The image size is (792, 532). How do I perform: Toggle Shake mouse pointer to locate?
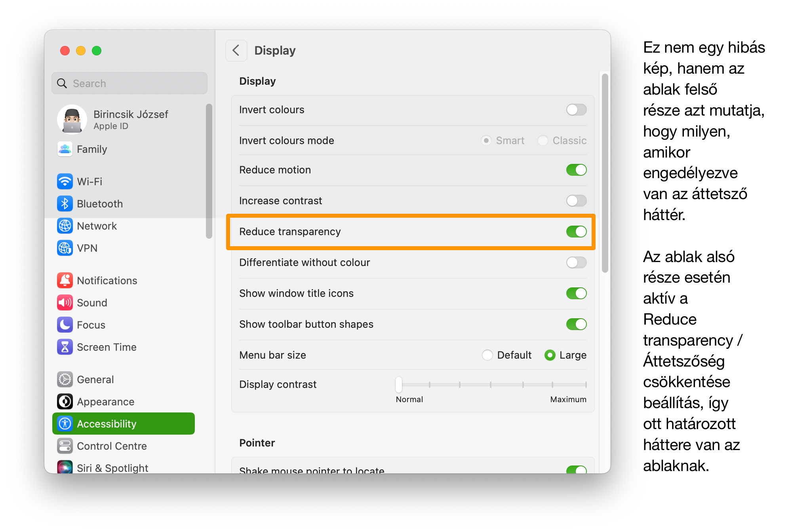coord(576,469)
